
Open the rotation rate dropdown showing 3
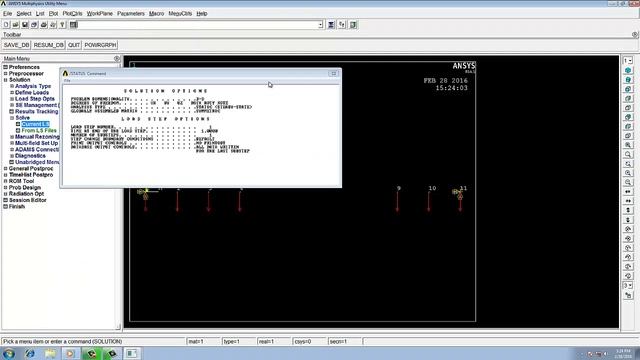tap(628, 285)
